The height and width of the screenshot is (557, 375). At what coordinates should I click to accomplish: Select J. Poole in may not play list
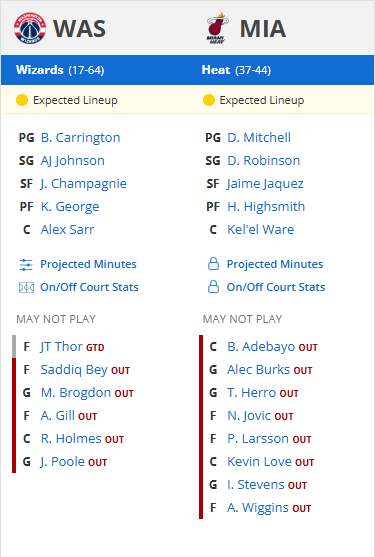pos(63,462)
